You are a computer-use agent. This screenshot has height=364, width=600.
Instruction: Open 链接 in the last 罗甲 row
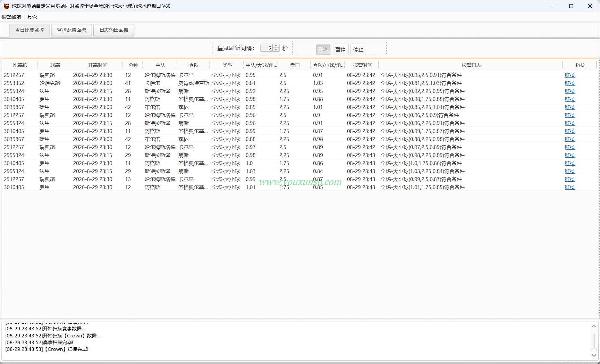[x=570, y=187]
